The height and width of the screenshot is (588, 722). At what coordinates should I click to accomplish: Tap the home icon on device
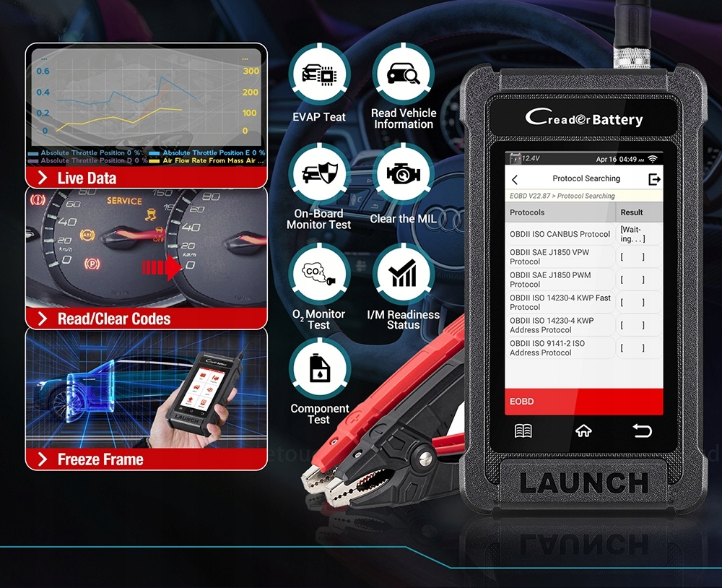[x=583, y=431]
